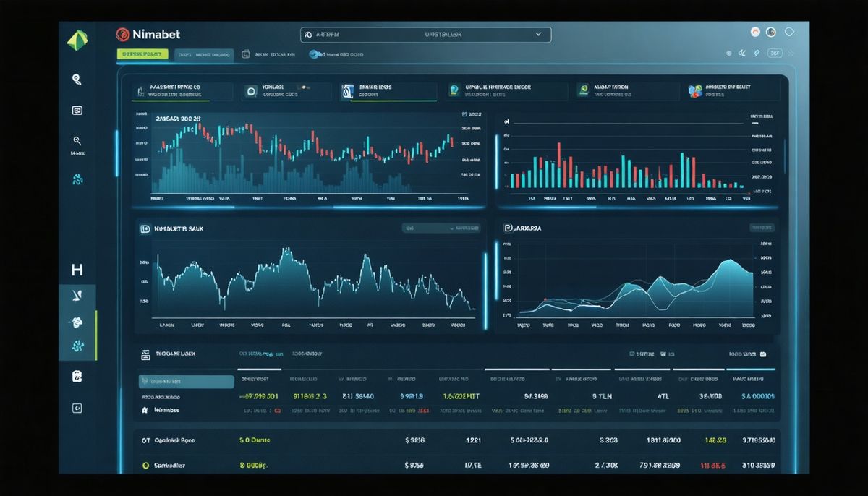Open selector at area chart panel top right

pos(762,227)
